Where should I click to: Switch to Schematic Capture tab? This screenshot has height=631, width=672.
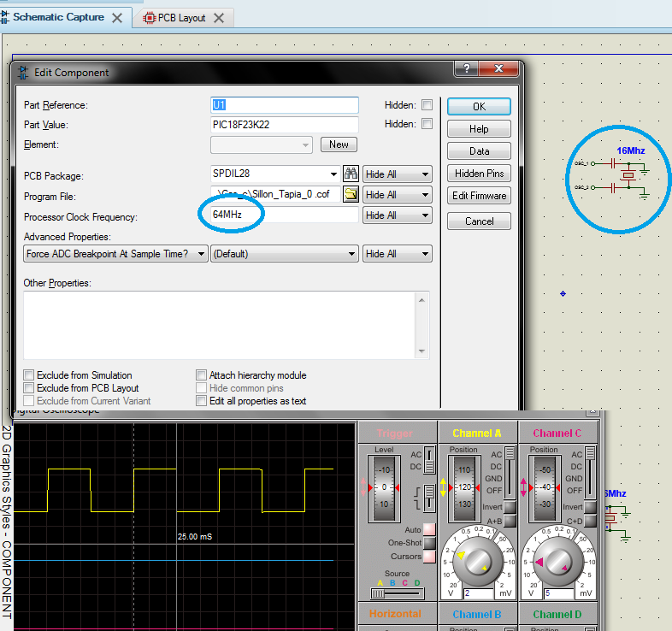coord(58,17)
